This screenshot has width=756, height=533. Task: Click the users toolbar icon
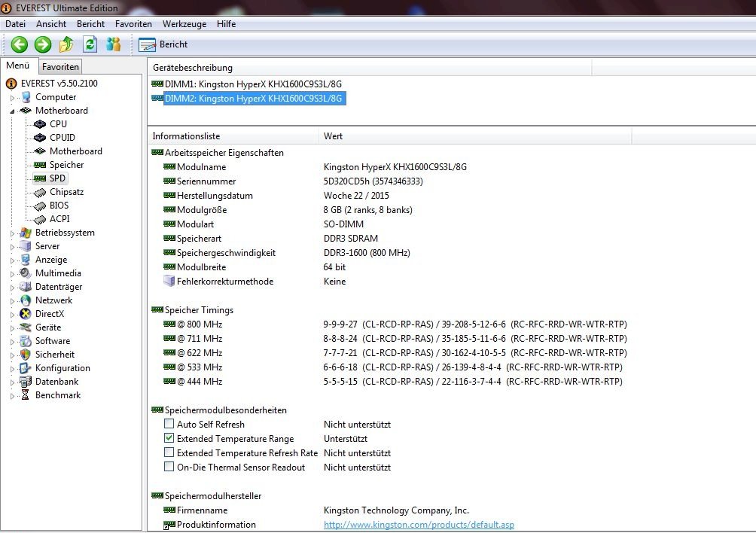(x=114, y=44)
